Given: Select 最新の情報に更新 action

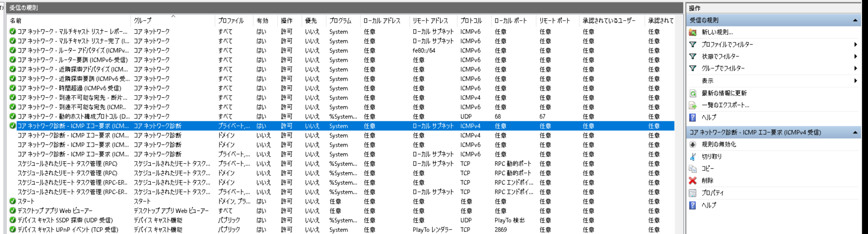Looking at the screenshot, I should tap(724, 93).
